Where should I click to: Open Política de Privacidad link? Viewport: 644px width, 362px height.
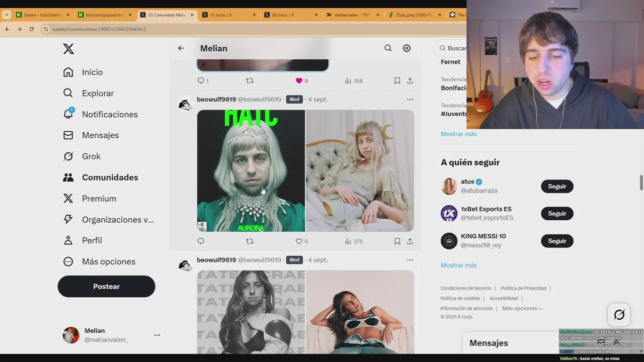point(523,288)
